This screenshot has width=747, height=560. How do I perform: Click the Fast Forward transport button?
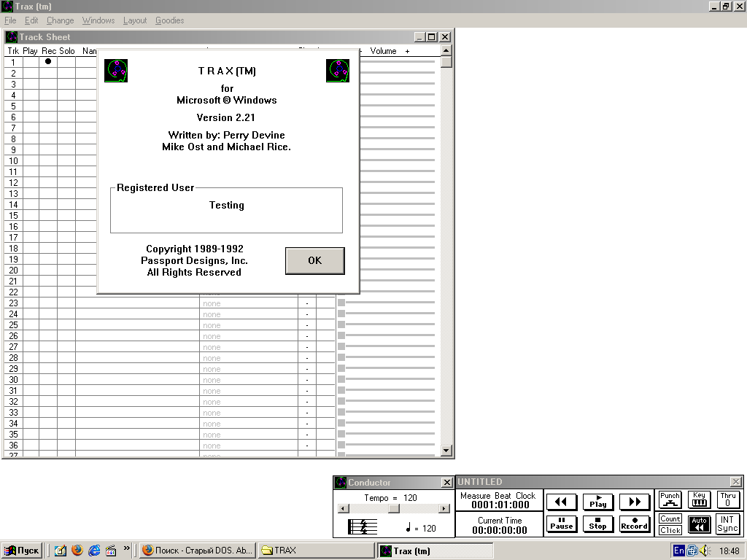(634, 502)
